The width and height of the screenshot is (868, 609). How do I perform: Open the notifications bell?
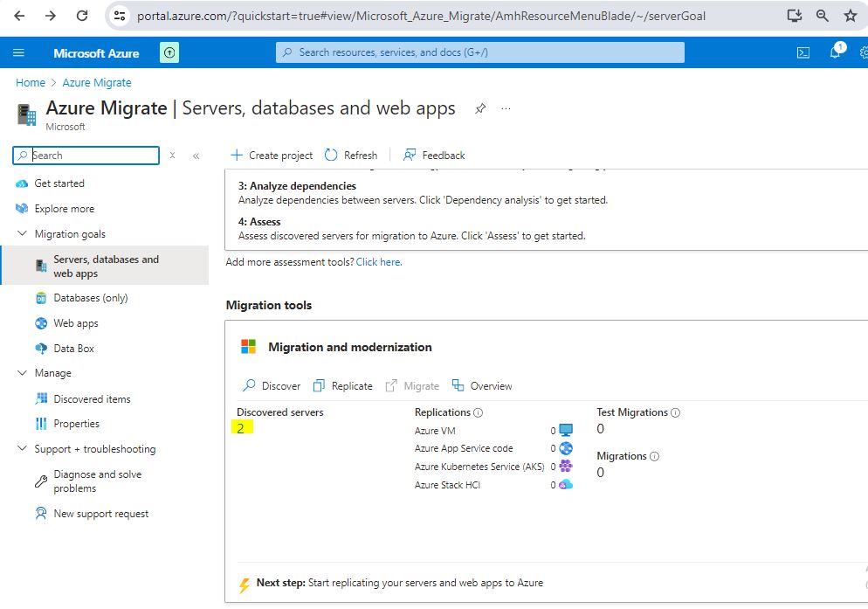(835, 52)
